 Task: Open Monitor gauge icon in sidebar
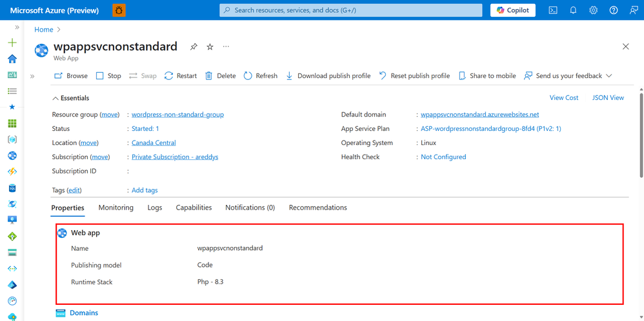(x=12, y=301)
